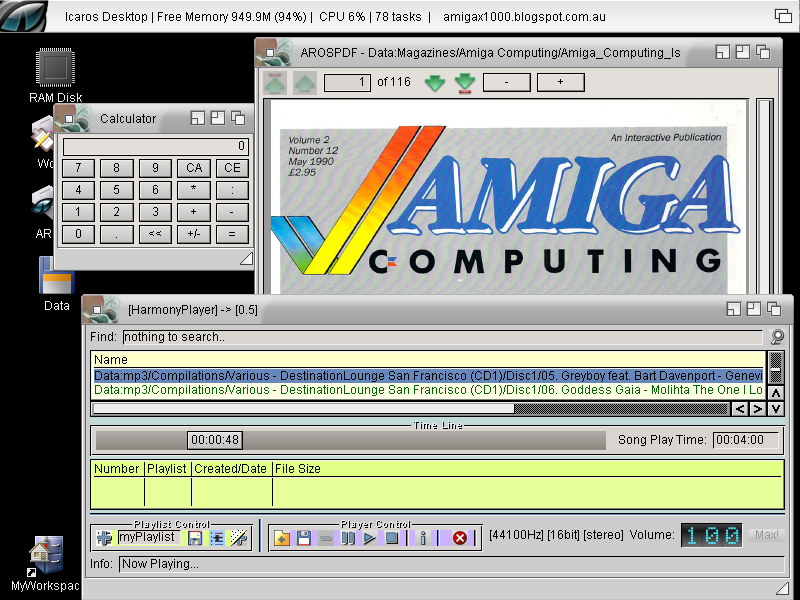800x600 pixels.
Task: Click the Created/Date column header
Action: (231, 469)
